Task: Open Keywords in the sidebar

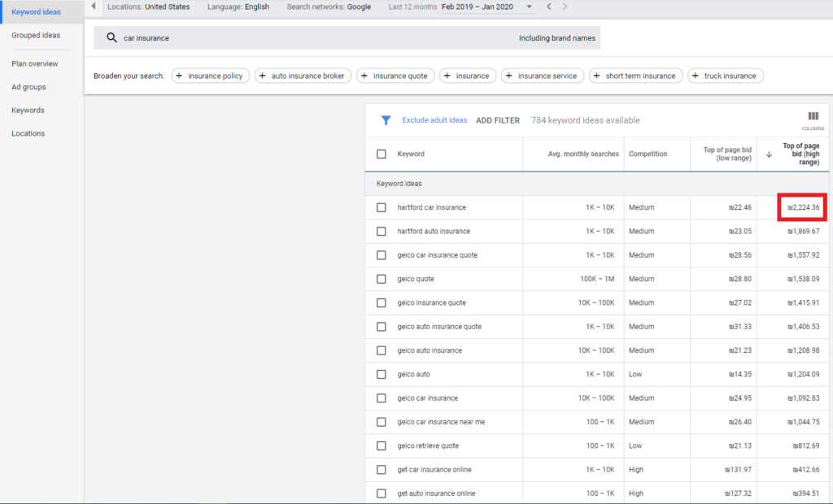Action: tap(28, 111)
